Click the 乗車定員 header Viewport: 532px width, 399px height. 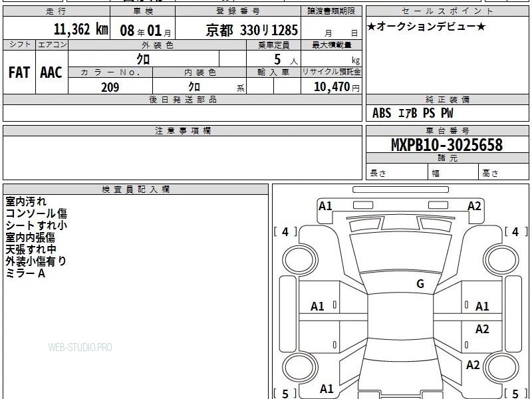click(x=273, y=45)
